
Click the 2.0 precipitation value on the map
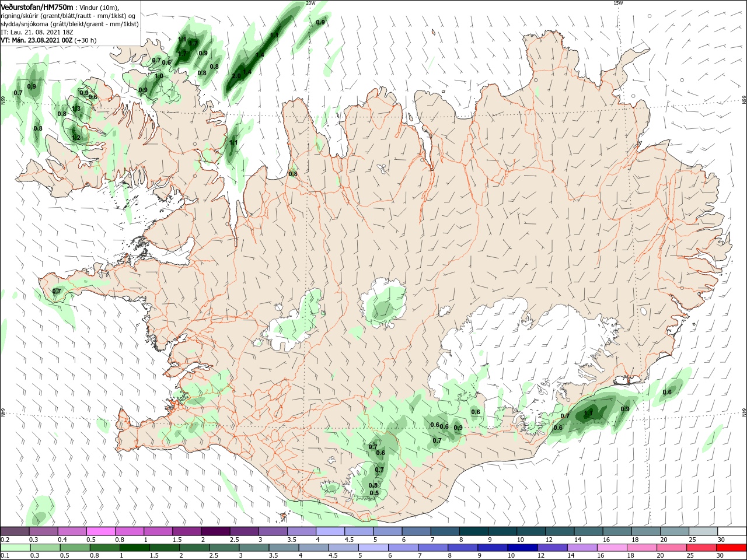(236, 76)
